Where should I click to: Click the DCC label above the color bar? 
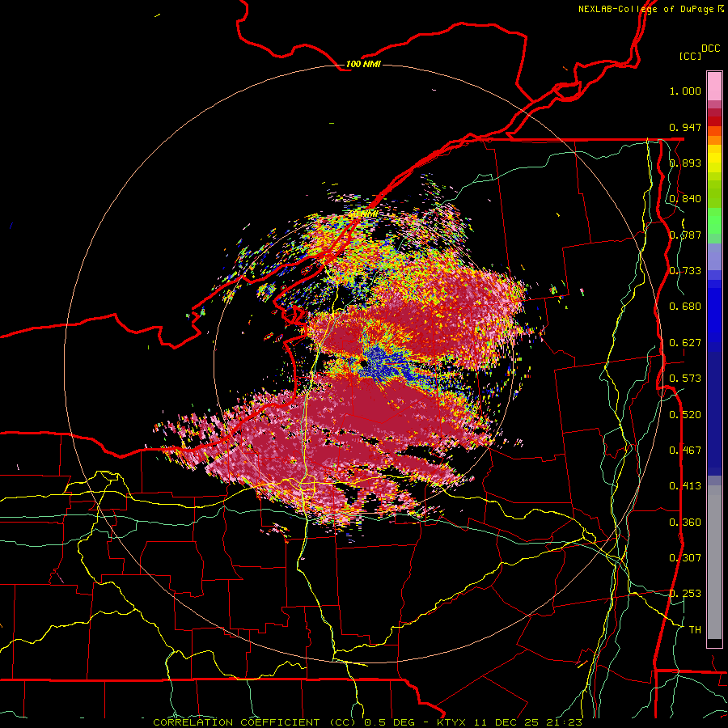point(710,49)
